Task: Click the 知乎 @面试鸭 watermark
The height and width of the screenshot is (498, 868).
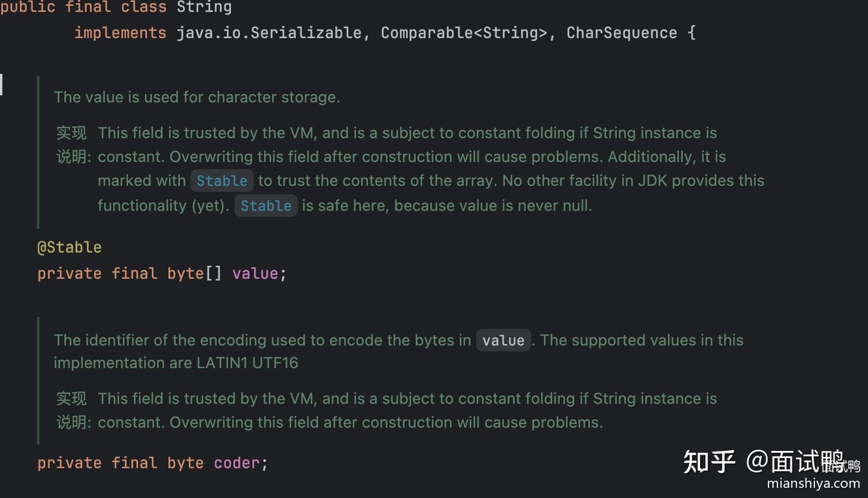Action: coord(772,461)
